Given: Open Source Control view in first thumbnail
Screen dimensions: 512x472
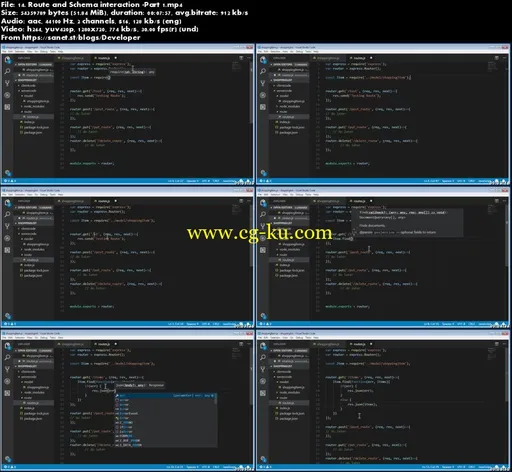Looking at the screenshot, I should [x=7, y=83].
